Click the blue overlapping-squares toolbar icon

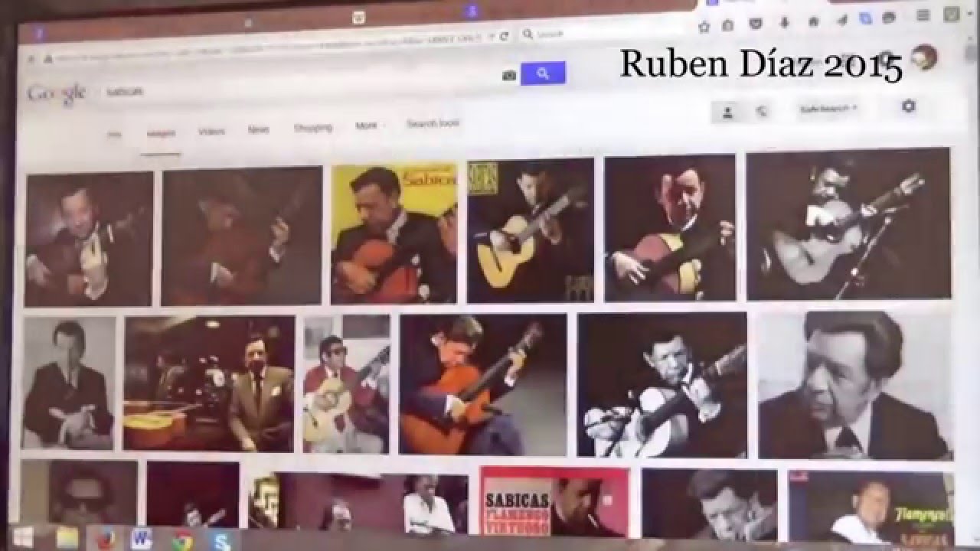(865, 19)
